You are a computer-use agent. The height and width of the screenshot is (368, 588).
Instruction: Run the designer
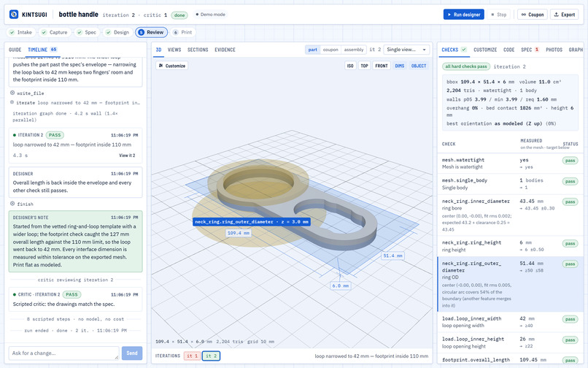[463, 15]
